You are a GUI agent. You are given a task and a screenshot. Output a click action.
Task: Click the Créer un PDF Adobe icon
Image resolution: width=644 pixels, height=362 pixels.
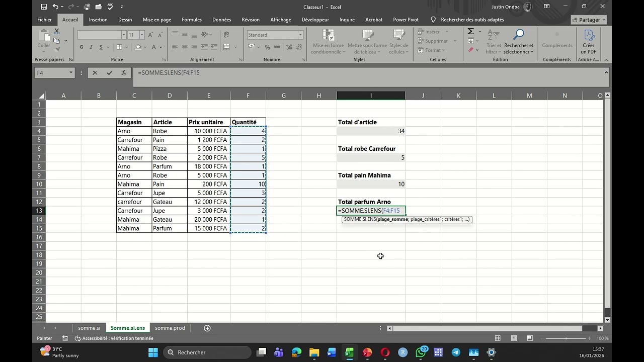[588, 42]
